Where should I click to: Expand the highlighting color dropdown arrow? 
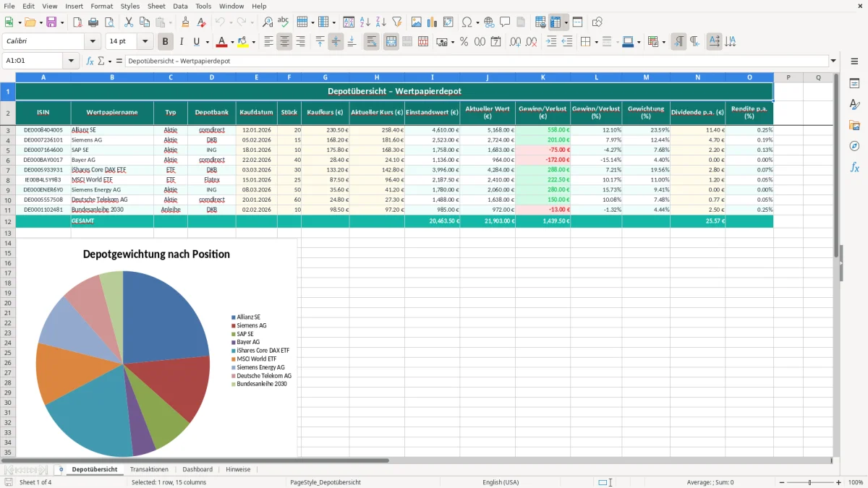(254, 42)
